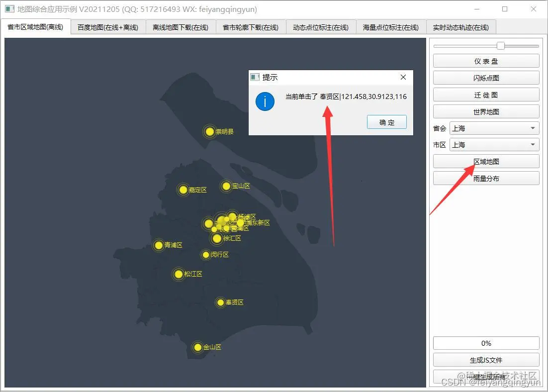
Task: Click the 崇明县 map marker
Action: 210,131
